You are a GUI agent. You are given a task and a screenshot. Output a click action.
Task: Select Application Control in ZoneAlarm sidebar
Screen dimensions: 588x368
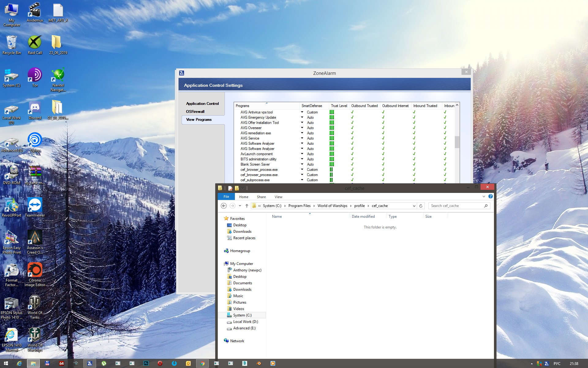click(202, 104)
